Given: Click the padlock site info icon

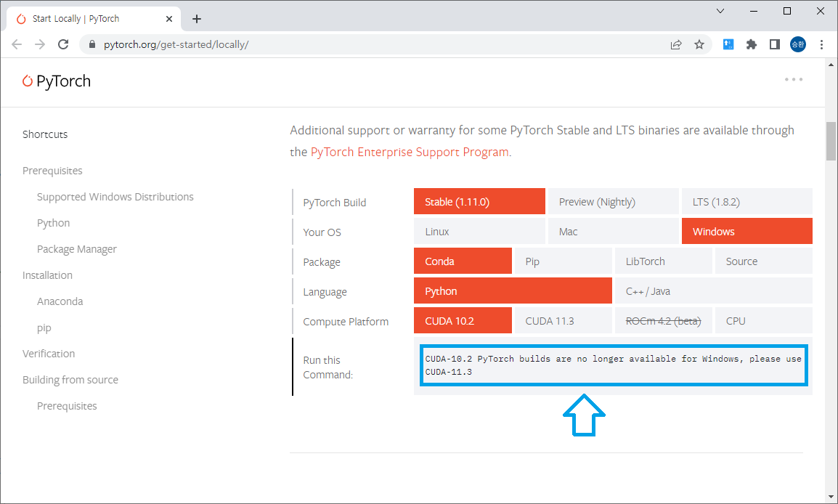Looking at the screenshot, I should 92,44.
